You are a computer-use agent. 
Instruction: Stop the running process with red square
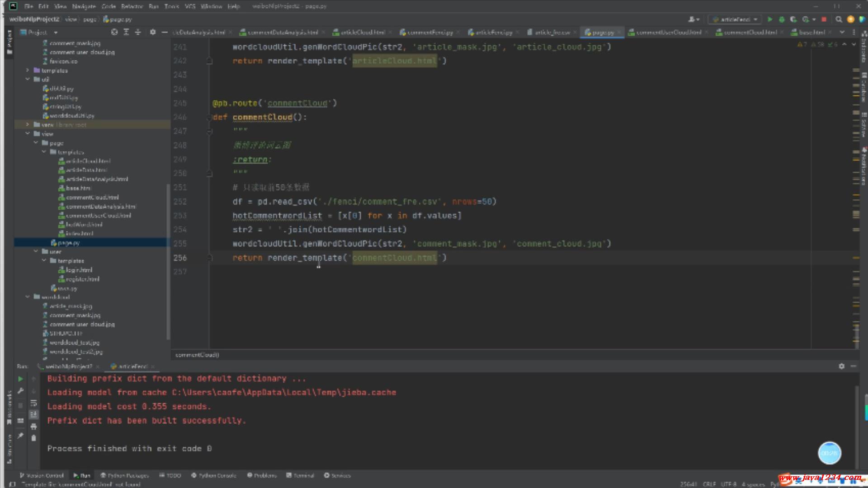point(824,19)
